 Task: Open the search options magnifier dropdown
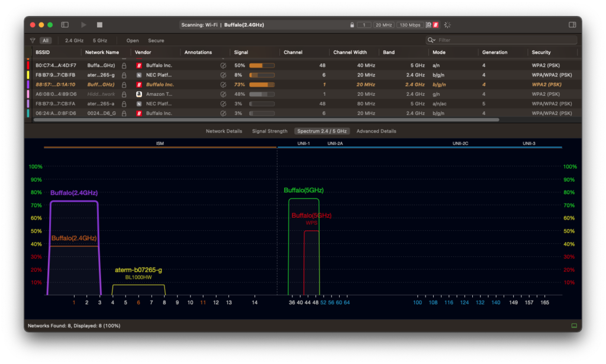[x=431, y=40]
